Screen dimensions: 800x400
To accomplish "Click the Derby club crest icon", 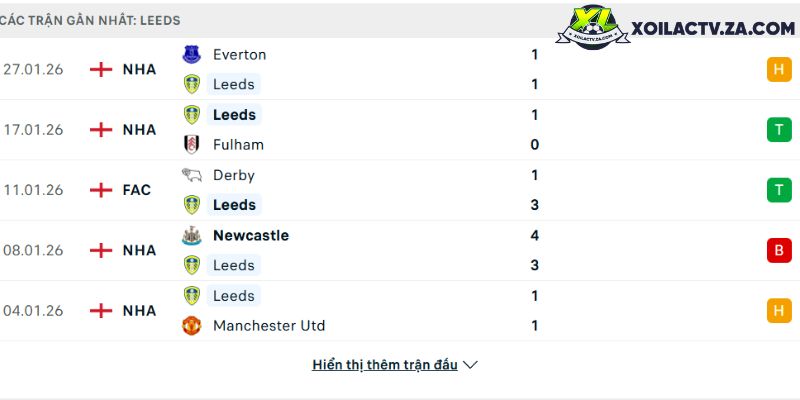I will (x=191, y=175).
